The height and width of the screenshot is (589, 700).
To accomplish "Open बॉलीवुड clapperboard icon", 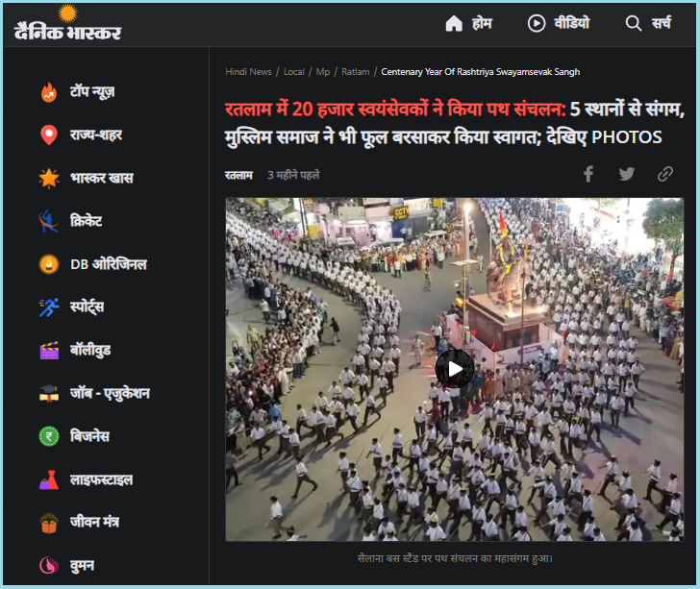I will [x=49, y=350].
